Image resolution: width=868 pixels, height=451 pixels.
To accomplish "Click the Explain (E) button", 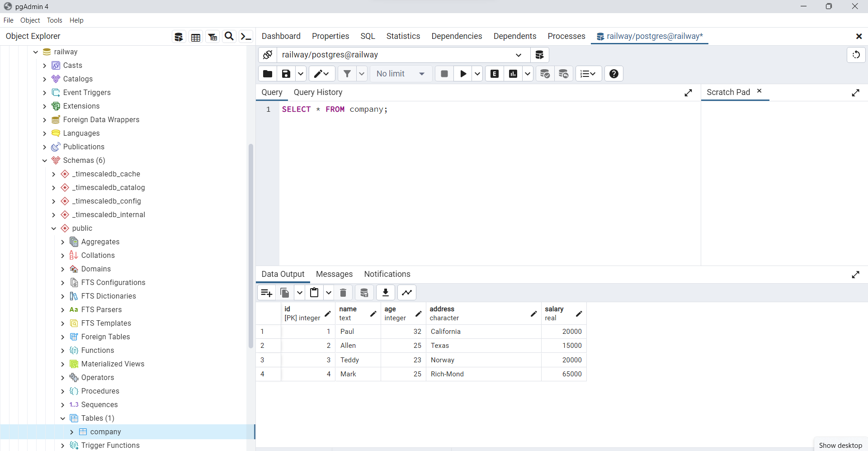I will coord(495,74).
